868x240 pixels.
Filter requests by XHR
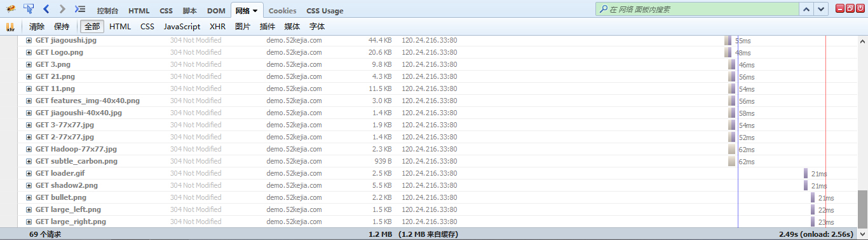218,27
